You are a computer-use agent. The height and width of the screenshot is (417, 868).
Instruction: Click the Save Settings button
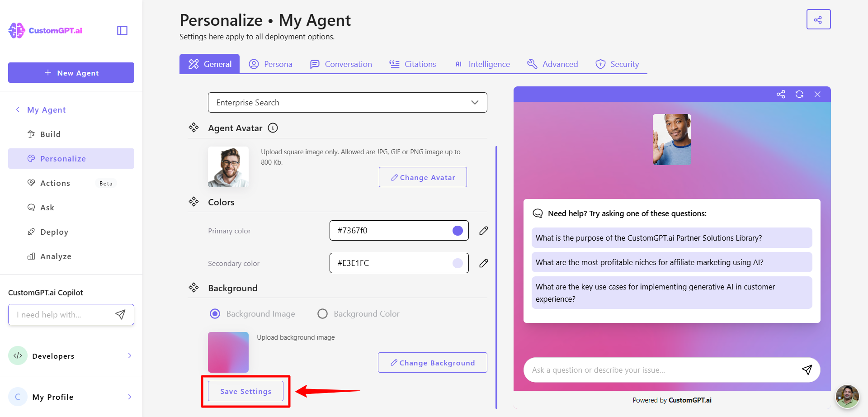click(245, 391)
